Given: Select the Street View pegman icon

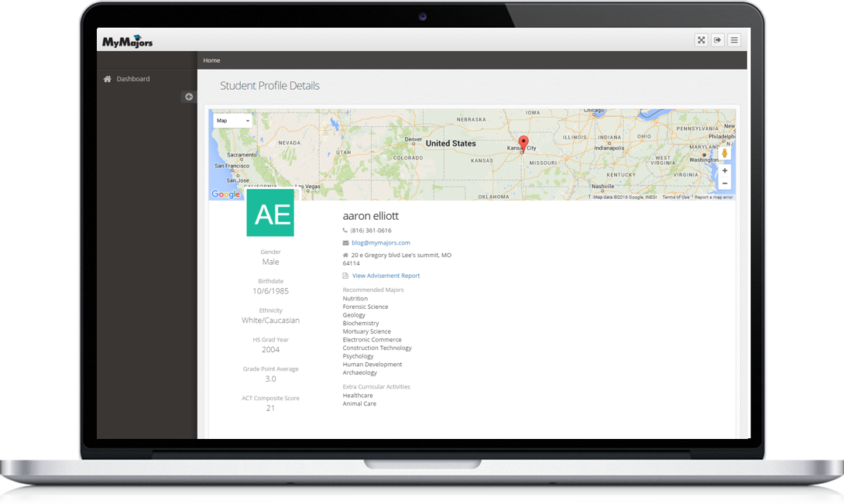Looking at the screenshot, I should tap(724, 153).
